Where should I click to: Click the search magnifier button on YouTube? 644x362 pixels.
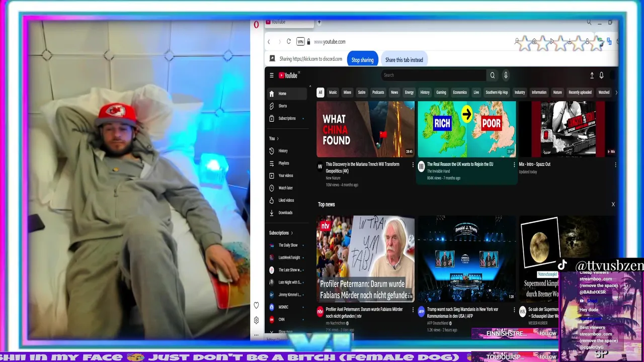(x=493, y=75)
